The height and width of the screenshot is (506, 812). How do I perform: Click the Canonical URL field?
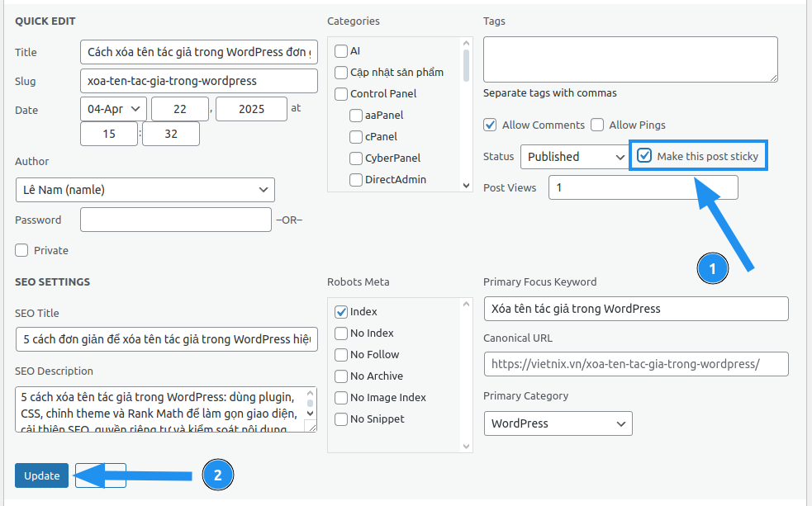[635, 364]
